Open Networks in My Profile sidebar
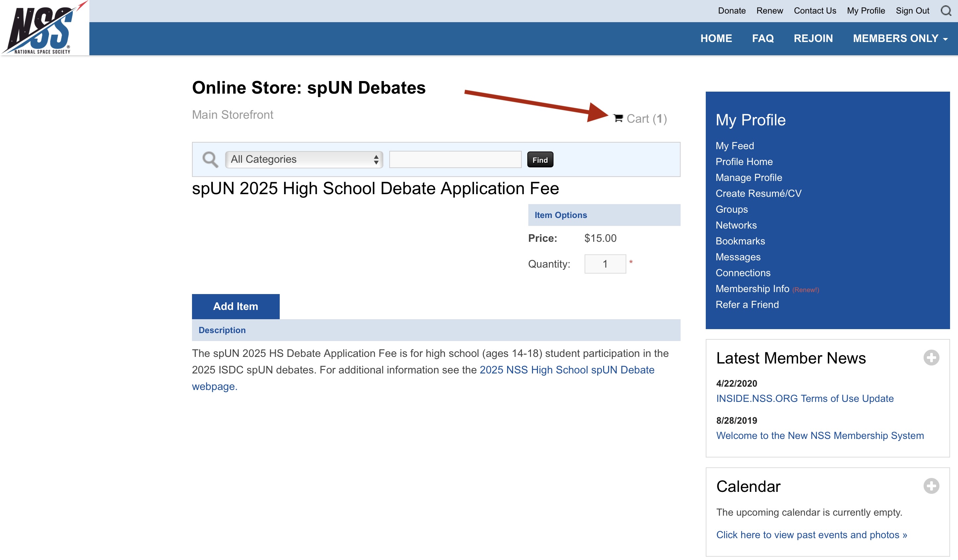 click(736, 225)
